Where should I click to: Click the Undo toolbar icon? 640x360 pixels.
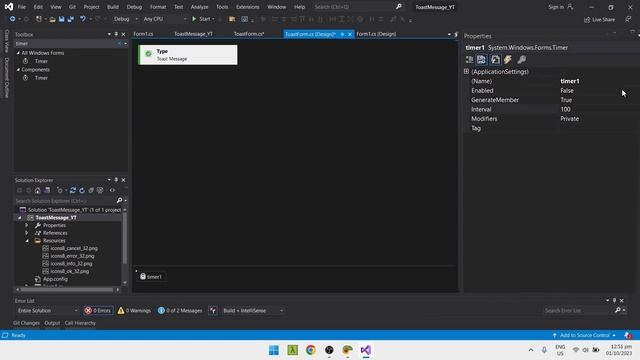83,19
